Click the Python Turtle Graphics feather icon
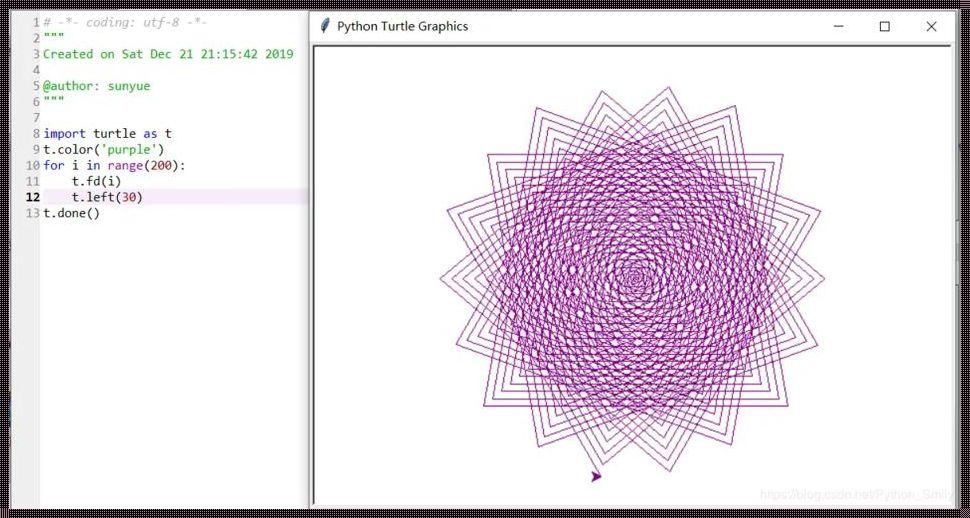The width and height of the screenshot is (970, 518). [x=324, y=26]
